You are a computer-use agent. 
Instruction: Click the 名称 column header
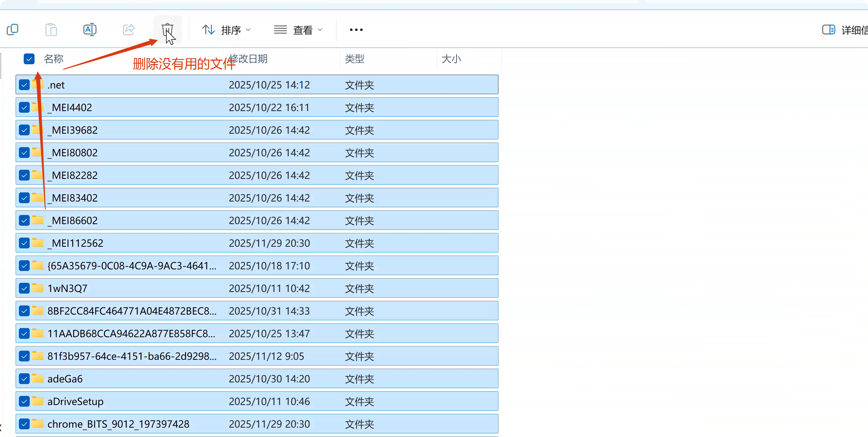coord(53,59)
